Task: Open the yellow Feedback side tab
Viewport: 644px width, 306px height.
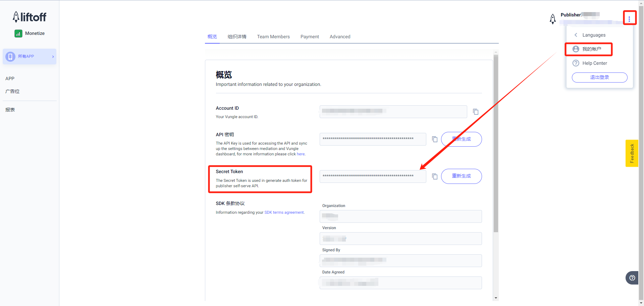Action: click(632, 153)
